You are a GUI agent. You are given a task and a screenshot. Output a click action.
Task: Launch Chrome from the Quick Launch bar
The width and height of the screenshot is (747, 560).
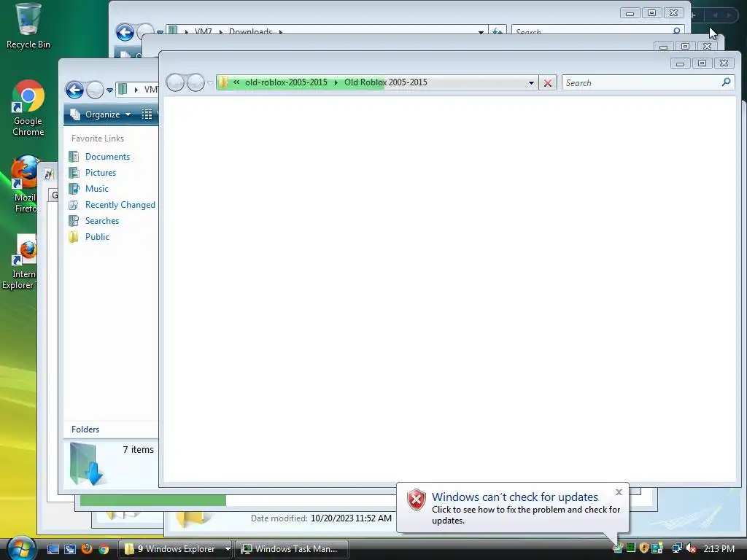point(104,549)
